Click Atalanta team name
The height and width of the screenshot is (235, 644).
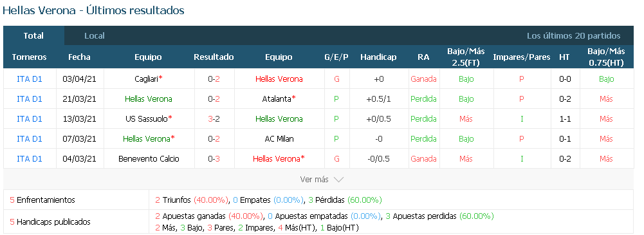pos(277,99)
